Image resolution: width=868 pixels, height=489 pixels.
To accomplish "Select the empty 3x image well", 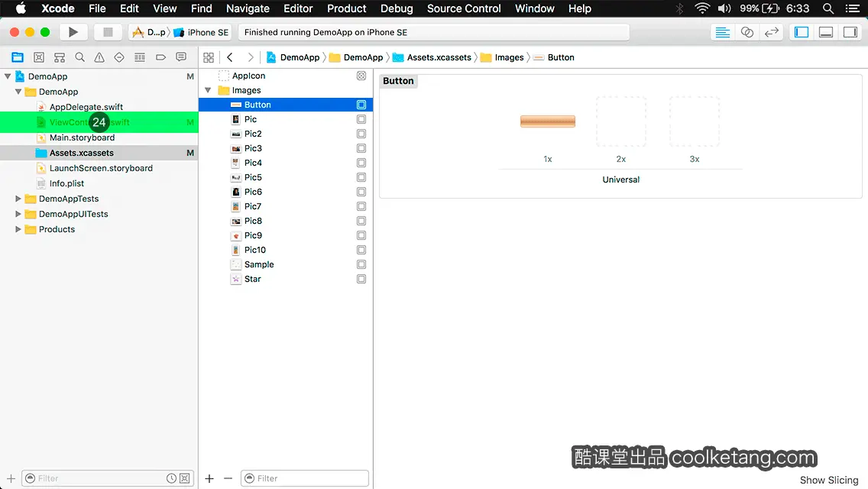I will tap(695, 121).
